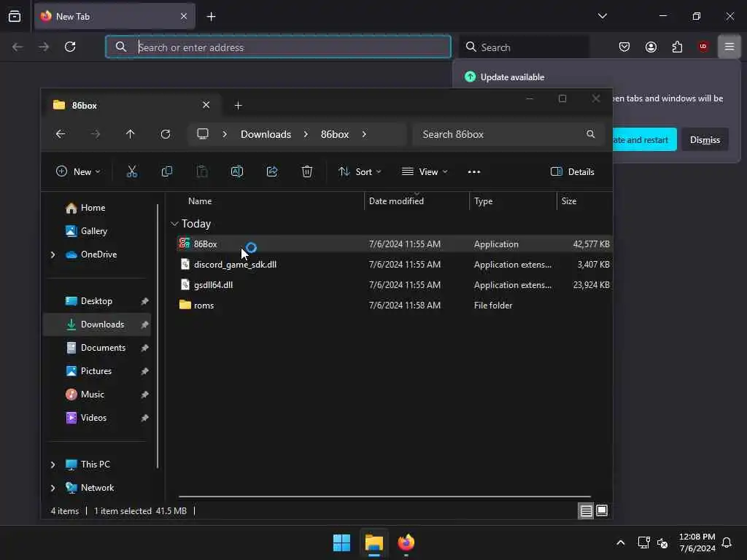
Task: Expand This PC in navigation pane
Action: point(53,464)
